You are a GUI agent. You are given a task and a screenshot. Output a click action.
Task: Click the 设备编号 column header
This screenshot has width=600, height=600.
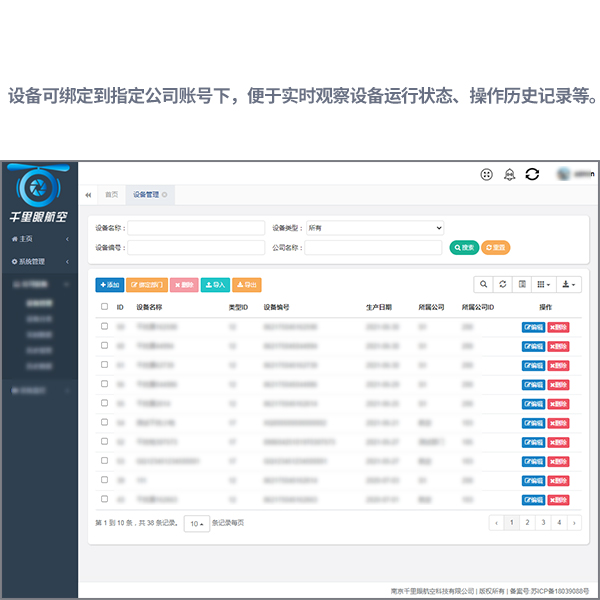(276, 307)
